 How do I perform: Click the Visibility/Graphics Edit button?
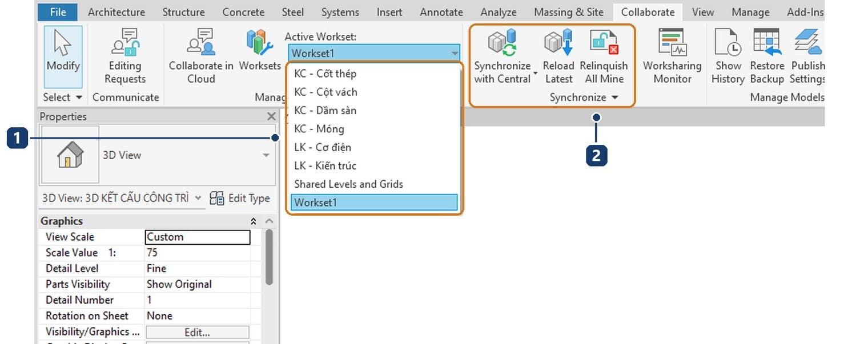point(198,332)
